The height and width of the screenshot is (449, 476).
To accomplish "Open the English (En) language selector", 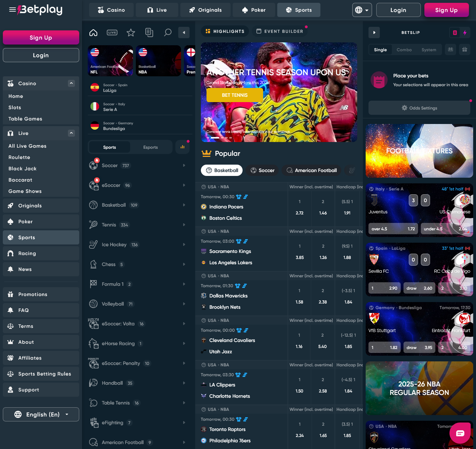I will coord(41,414).
